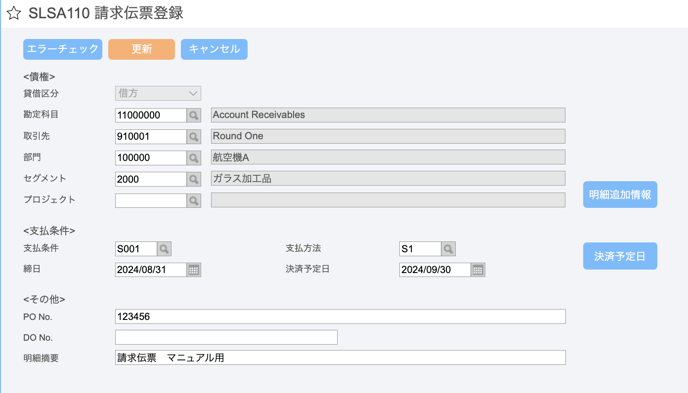Focus the empty DO No. field
Screen dimensions: 688x393
coord(226,337)
